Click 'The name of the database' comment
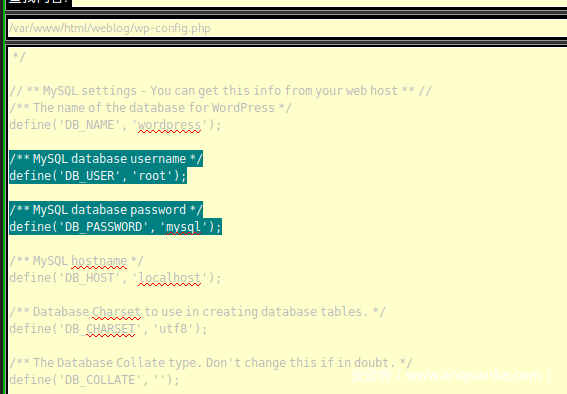 (x=150, y=108)
